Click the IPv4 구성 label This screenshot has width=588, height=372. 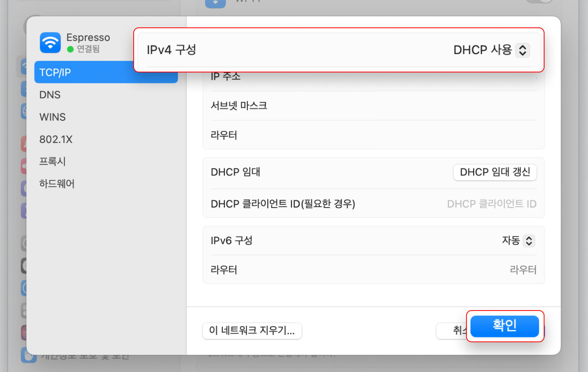click(171, 50)
